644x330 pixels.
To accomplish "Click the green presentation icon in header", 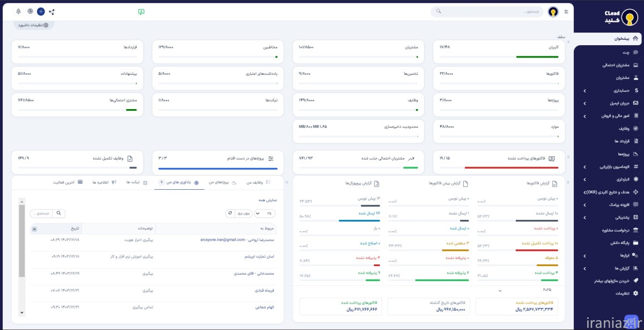I will point(141,11).
